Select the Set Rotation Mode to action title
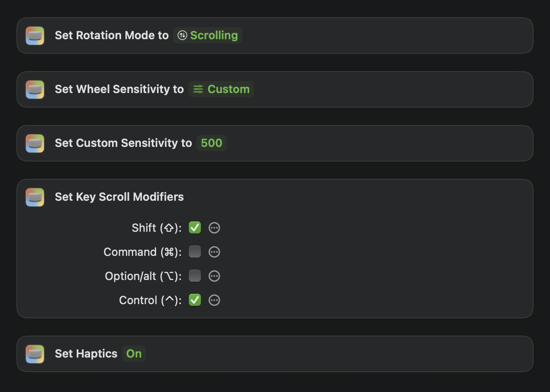This screenshot has width=550, height=392. (111, 35)
